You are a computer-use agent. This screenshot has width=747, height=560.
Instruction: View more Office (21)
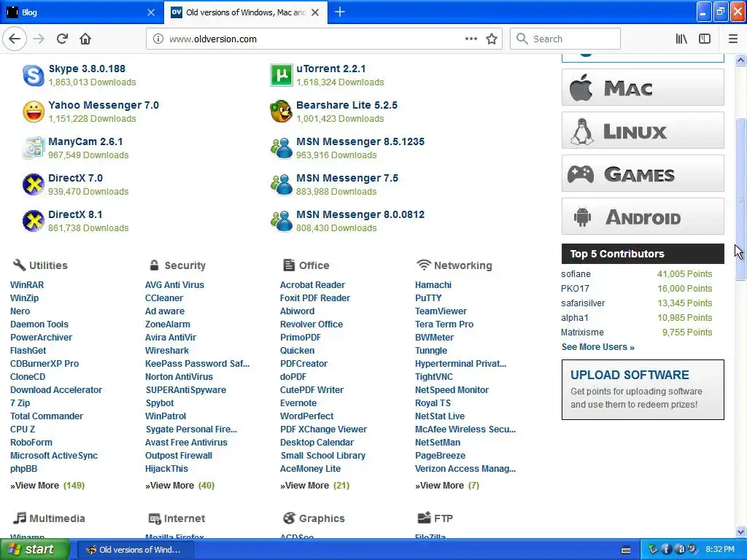click(315, 485)
